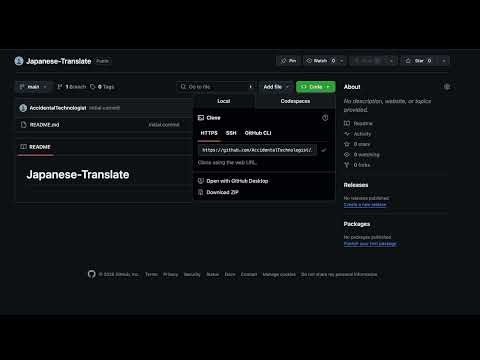Focus the Go to file search field
The image size is (480, 360).
(x=216, y=87)
